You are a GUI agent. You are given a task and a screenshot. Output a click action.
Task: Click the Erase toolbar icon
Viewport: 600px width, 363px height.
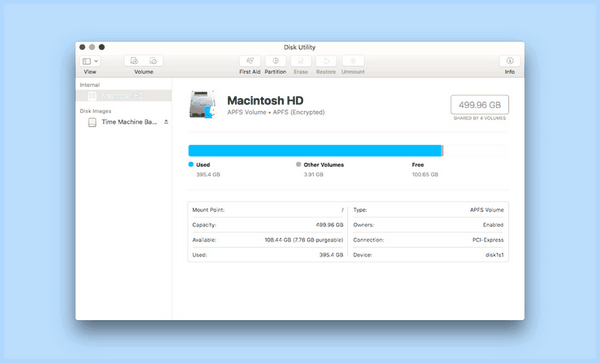(301, 61)
